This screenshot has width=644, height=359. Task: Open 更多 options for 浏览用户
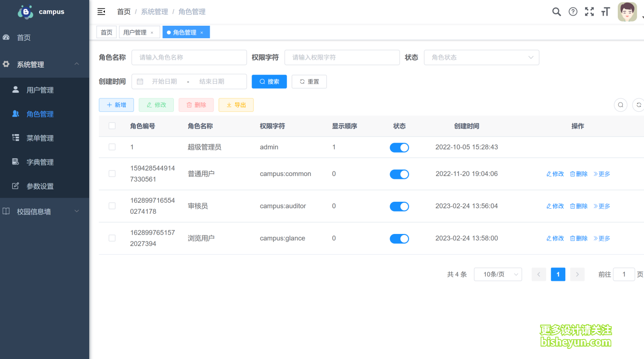point(602,238)
